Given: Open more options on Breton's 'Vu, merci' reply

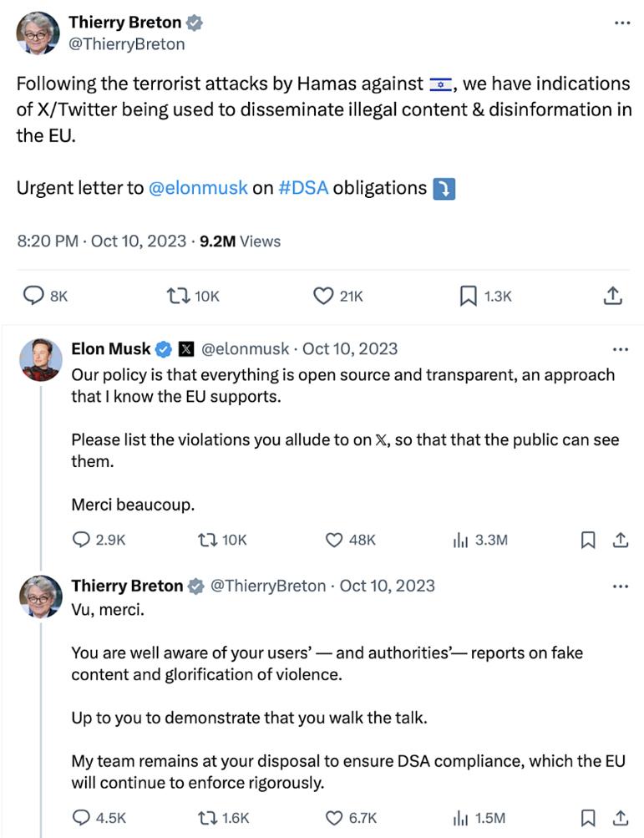Looking at the screenshot, I should [621, 587].
